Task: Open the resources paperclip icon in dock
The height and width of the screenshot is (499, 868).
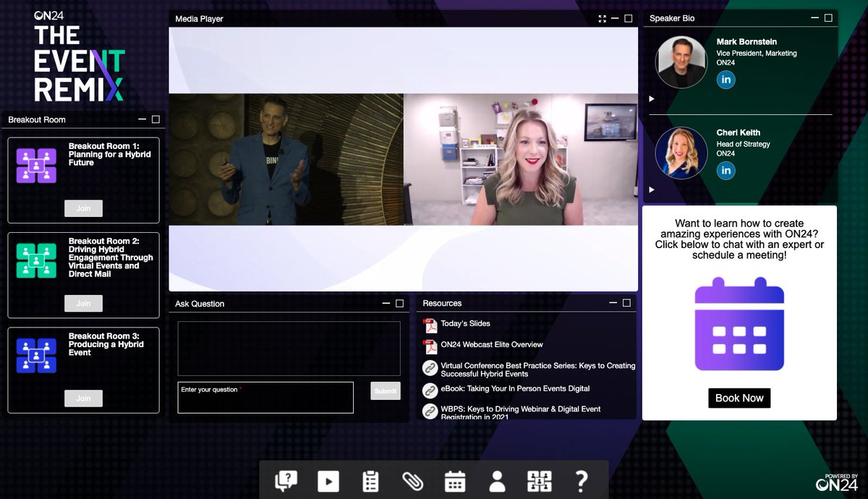Action: tap(412, 481)
